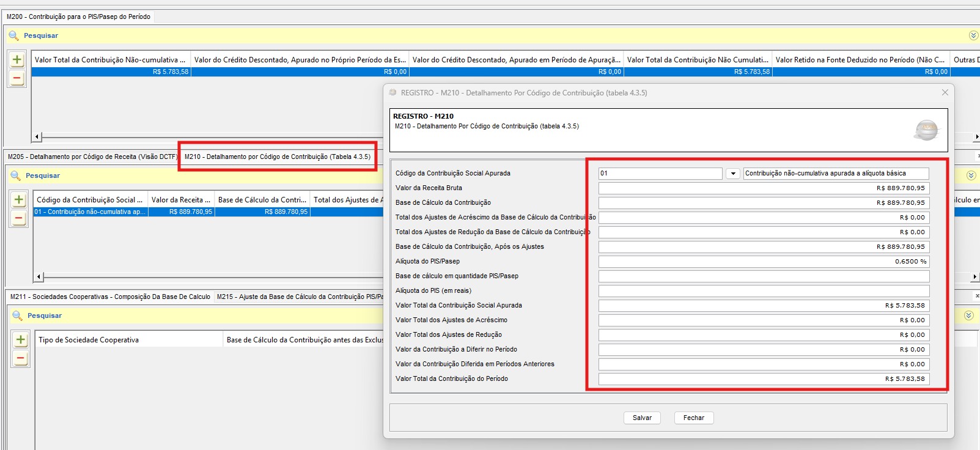980x450 pixels.
Task: Click Pesquisar link in the M211 panel
Action: pyautogui.click(x=45, y=315)
